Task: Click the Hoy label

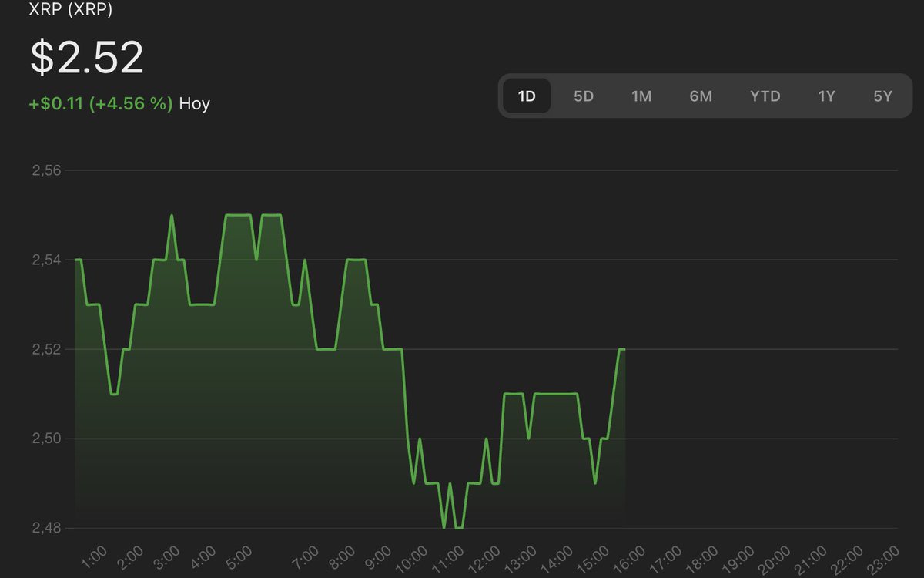Action: [194, 104]
